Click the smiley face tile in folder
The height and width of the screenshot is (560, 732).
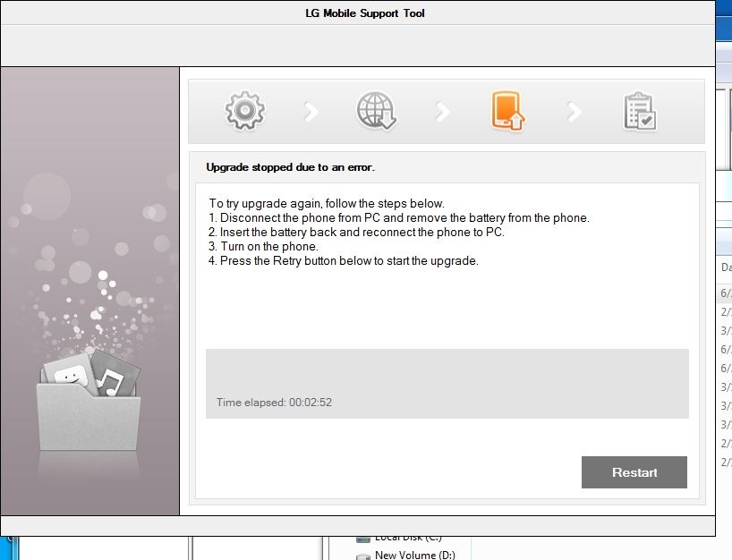click(x=70, y=376)
